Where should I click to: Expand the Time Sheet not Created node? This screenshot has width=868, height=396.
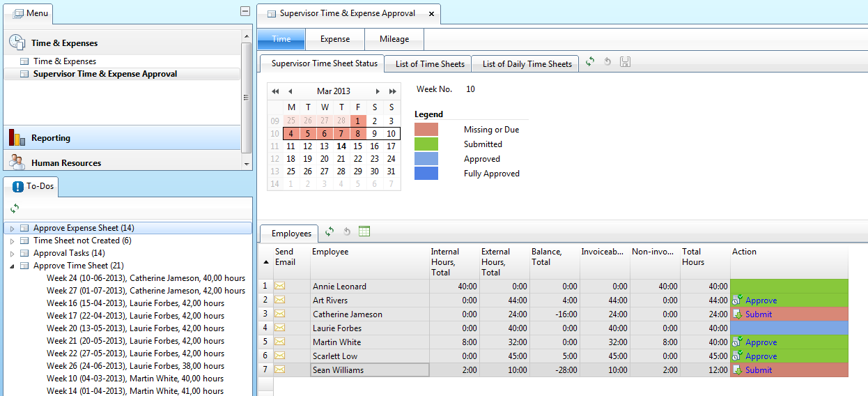point(12,241)
